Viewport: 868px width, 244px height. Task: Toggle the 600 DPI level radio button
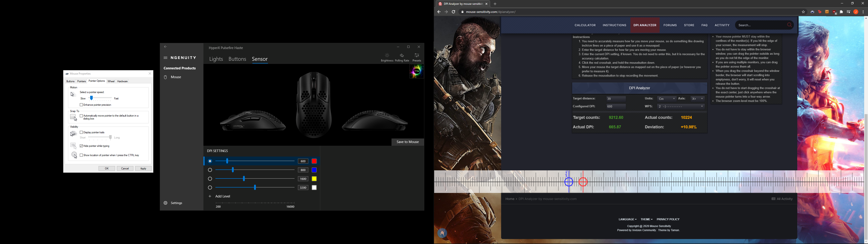pos(209,161)
